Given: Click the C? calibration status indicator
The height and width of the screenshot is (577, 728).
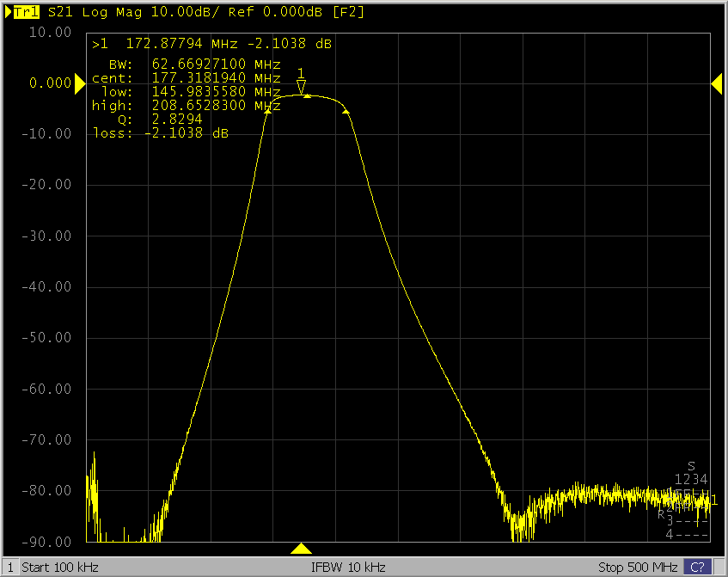Looking at the screenshot, I should pyautogui.click(x=697, y=568).
